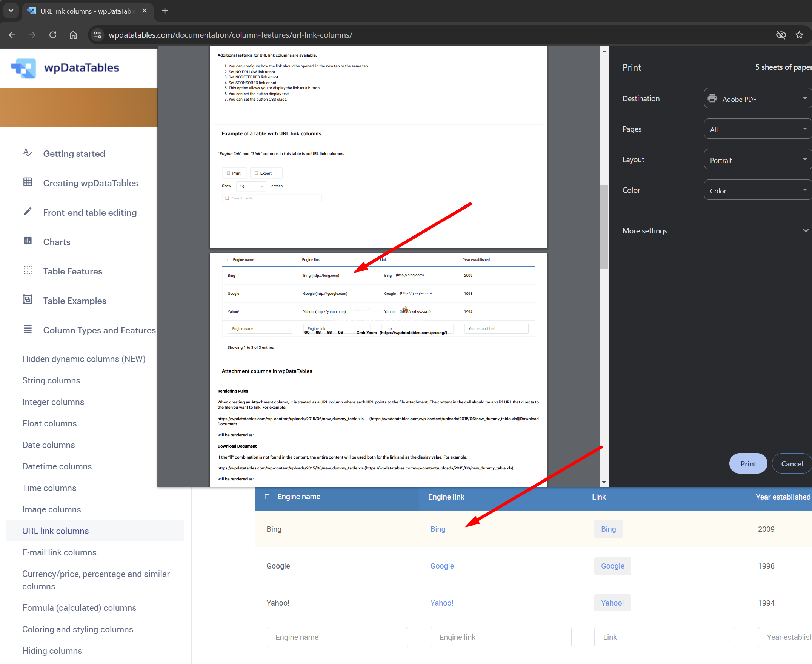The width and height of the screenshot is (812, 664).
Task: Click the wpDataTables logo icon
Action: click(24, 68)
